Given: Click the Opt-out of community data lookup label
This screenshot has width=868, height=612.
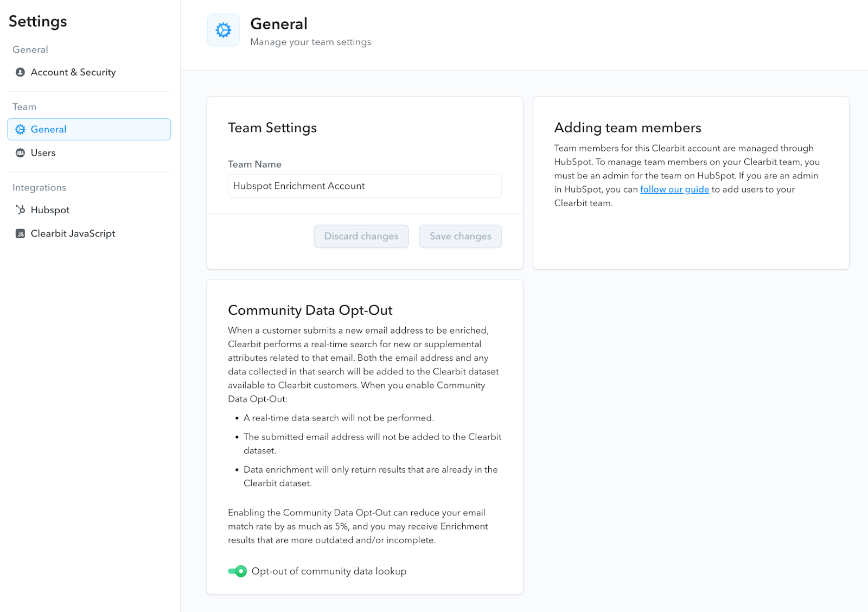Looking at the screenshot, I should [x=329, y=571].
